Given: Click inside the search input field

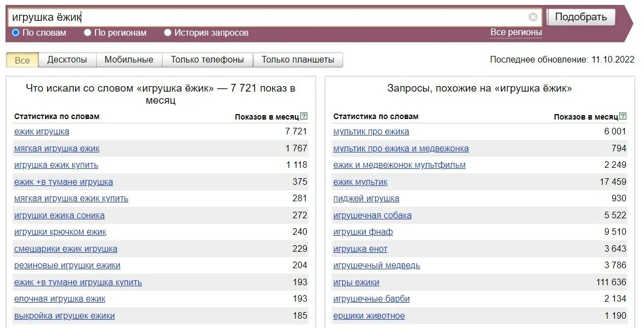Looking at the screenshot, I should tap(220, 16).
